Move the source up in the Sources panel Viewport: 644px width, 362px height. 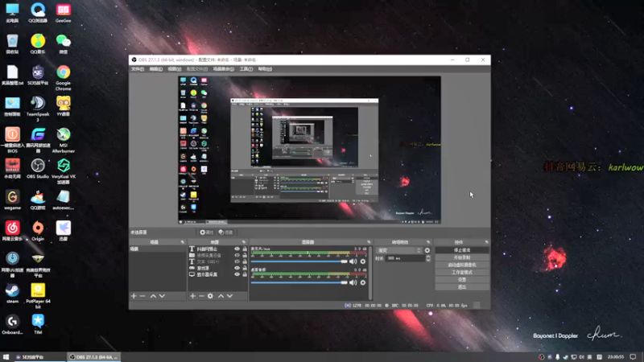221,296
